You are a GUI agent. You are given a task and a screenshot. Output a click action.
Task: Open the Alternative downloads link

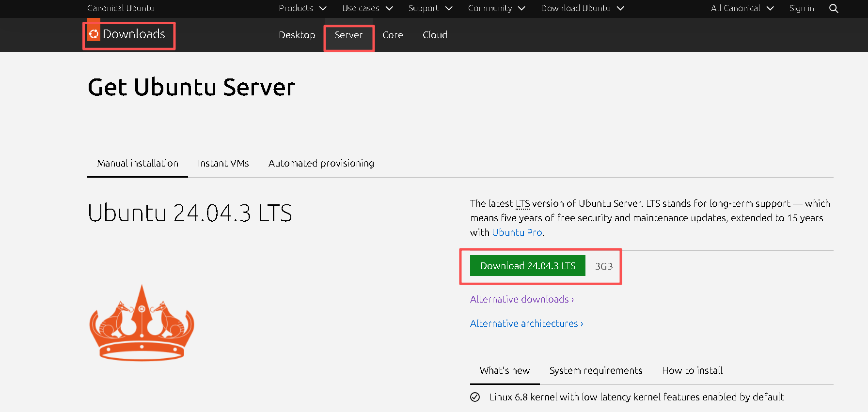point(522,299)
